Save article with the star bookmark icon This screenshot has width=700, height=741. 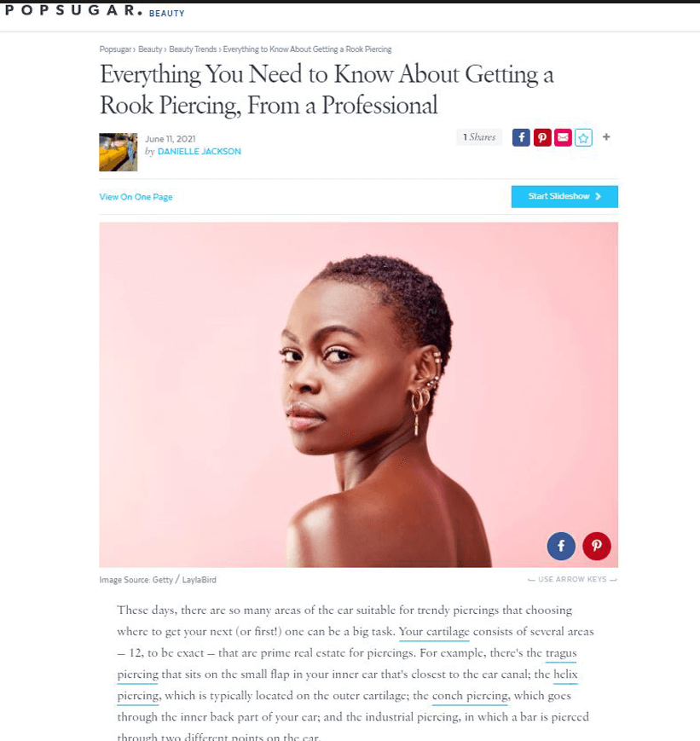click(x=584, y=137)
